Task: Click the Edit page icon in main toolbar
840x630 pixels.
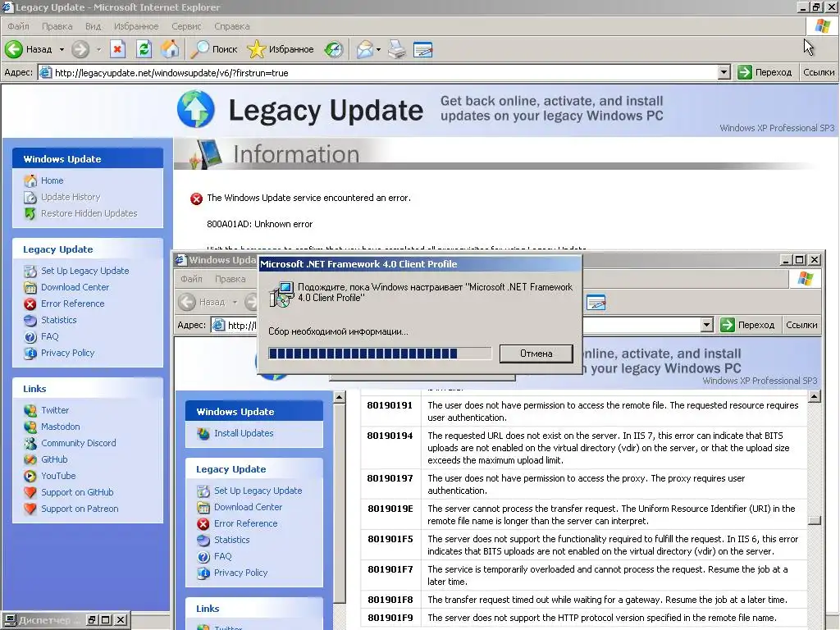Action: [x=422, y=49]
